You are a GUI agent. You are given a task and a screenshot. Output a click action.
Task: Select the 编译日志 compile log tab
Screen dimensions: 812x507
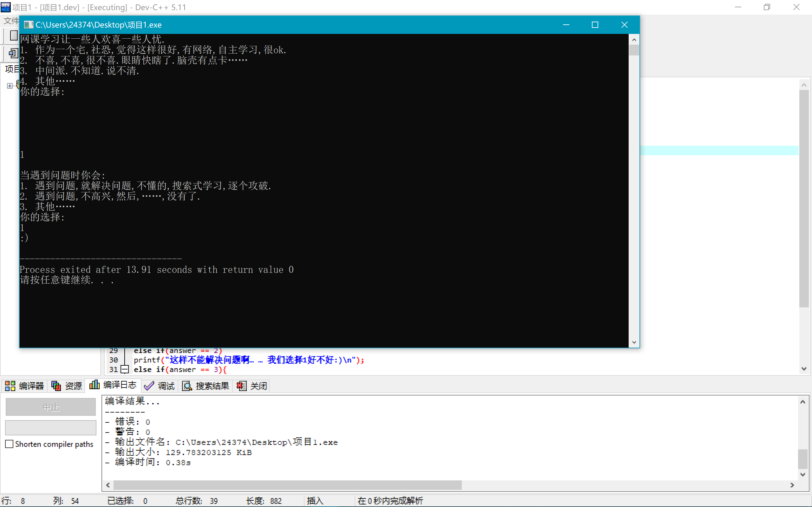coord(113,385)
